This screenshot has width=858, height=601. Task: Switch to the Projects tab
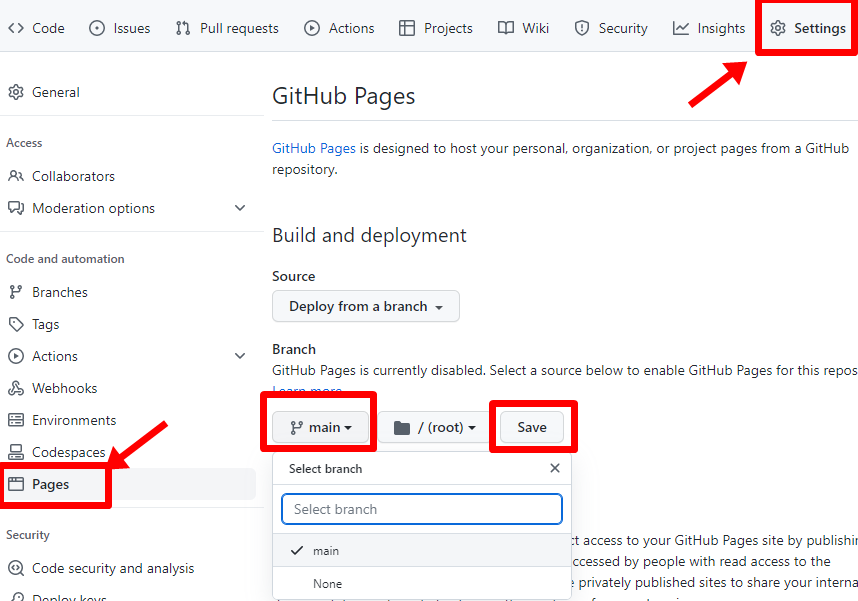(436, 28)
